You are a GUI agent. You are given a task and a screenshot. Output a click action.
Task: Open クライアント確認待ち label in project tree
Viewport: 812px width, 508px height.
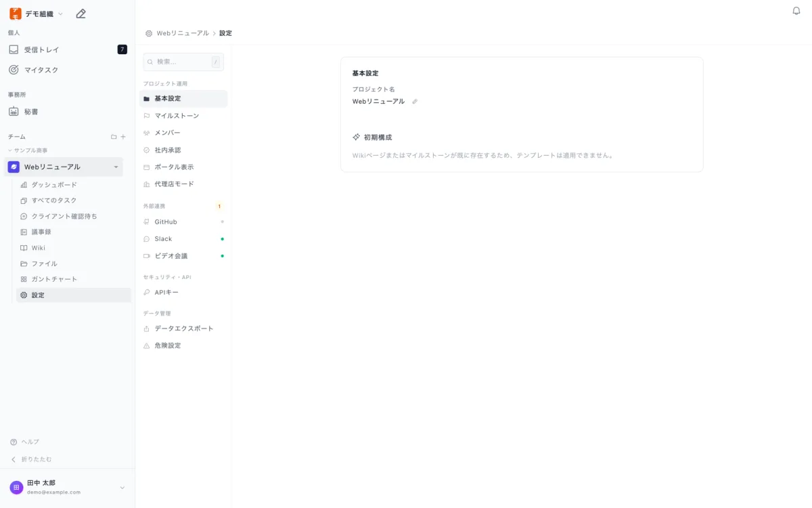[64, 216]
